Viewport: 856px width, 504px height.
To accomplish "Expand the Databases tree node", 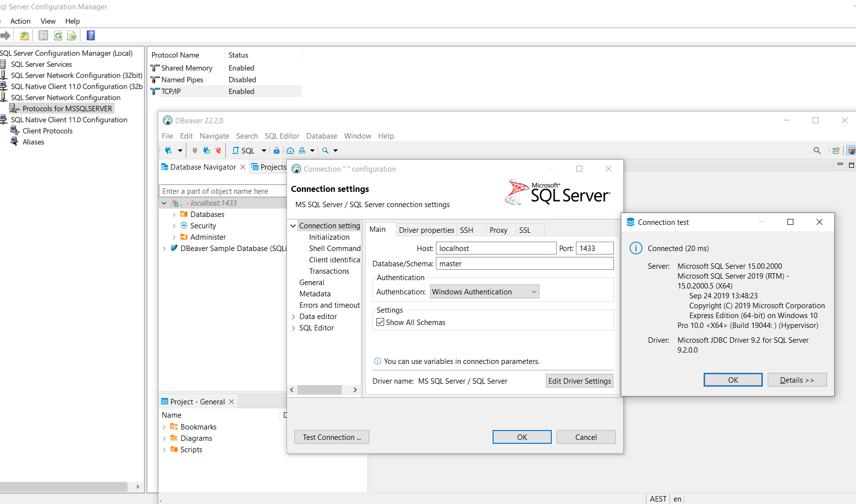I will coord(174,215).
